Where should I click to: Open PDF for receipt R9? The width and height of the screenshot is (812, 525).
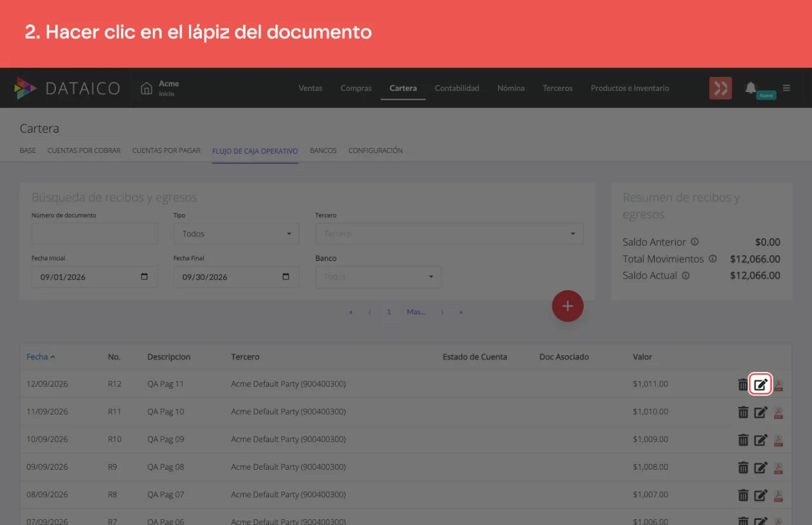click(x=778, y=467)
